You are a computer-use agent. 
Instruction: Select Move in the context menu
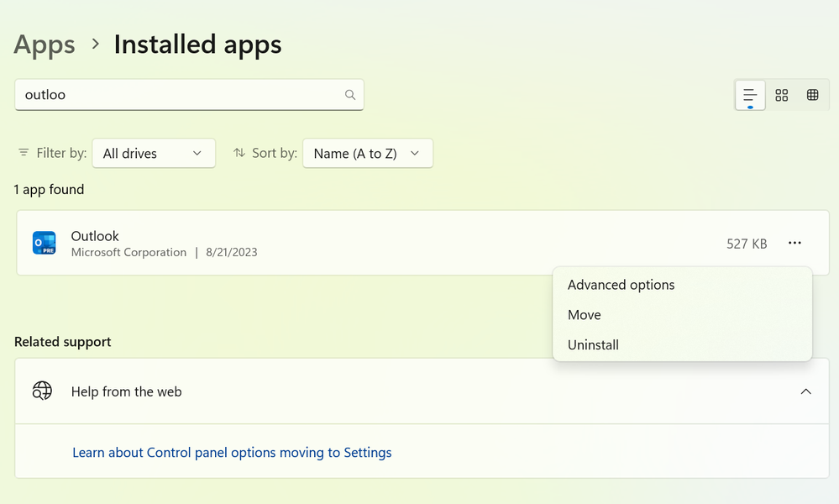pos(585,315)
